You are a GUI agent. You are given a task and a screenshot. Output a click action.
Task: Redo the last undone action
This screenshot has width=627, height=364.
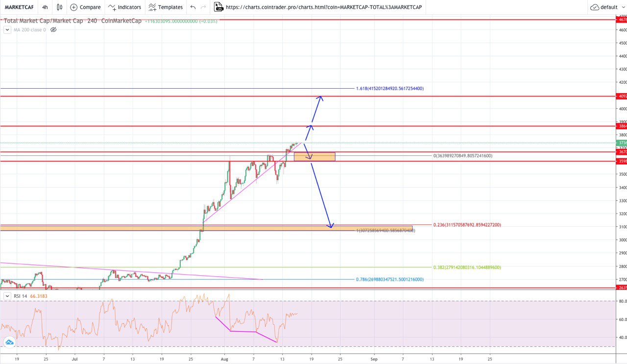point(204,7)
